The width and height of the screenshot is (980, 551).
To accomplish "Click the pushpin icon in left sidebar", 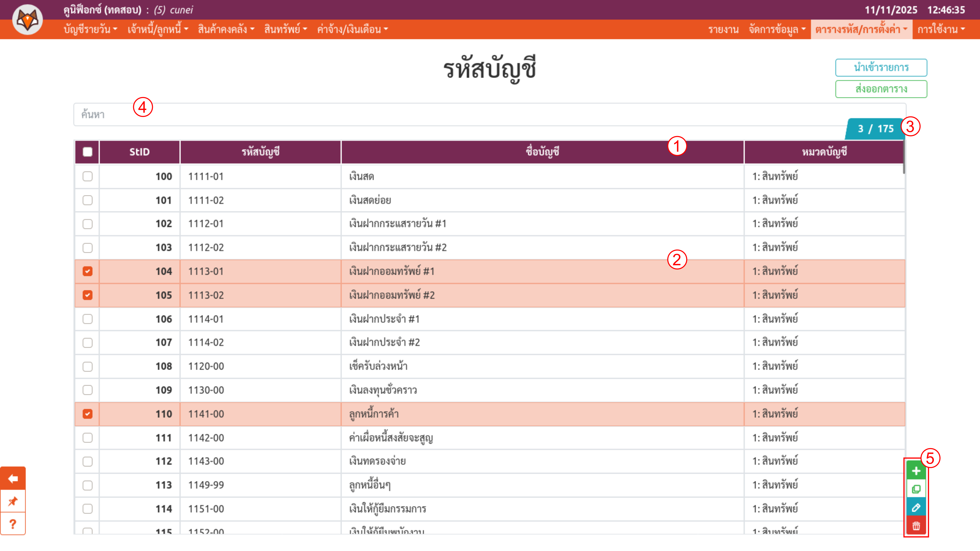I will pos(13,501).
